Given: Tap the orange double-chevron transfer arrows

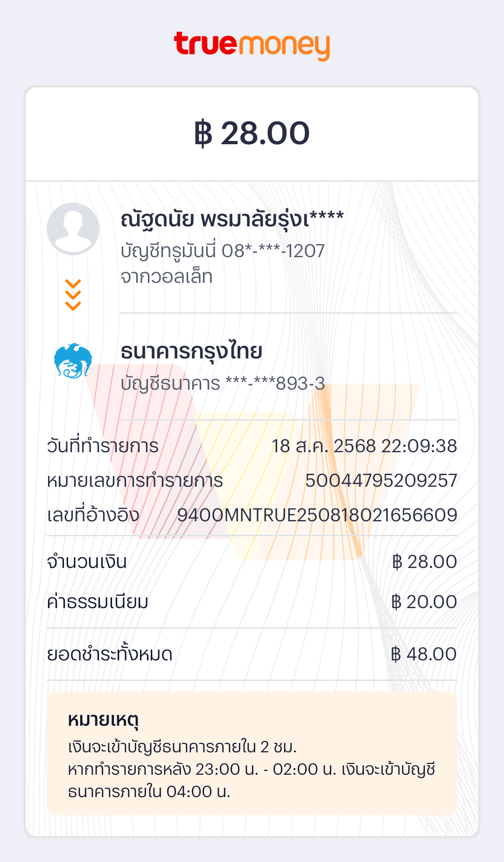Looking at the screenshot, I should pos(73,295).
